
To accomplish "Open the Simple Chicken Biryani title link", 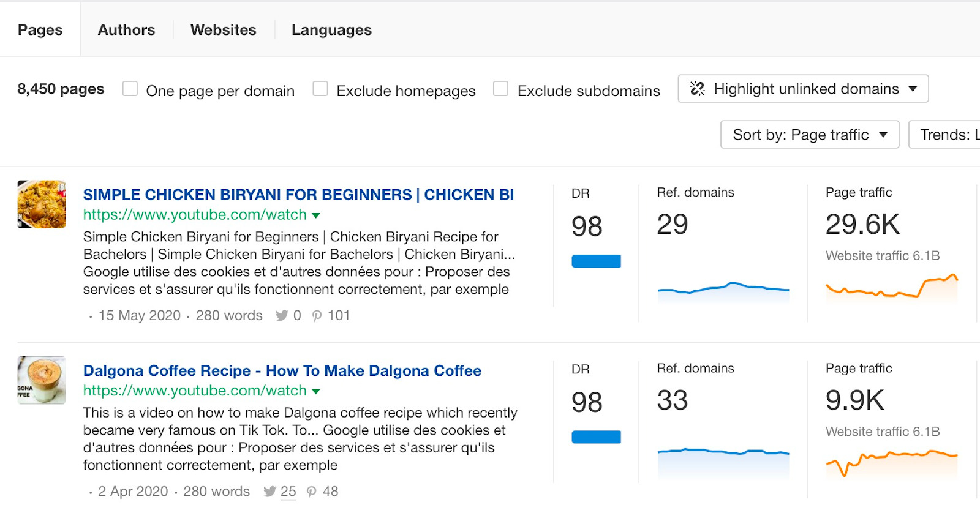I will click(298, 195).
